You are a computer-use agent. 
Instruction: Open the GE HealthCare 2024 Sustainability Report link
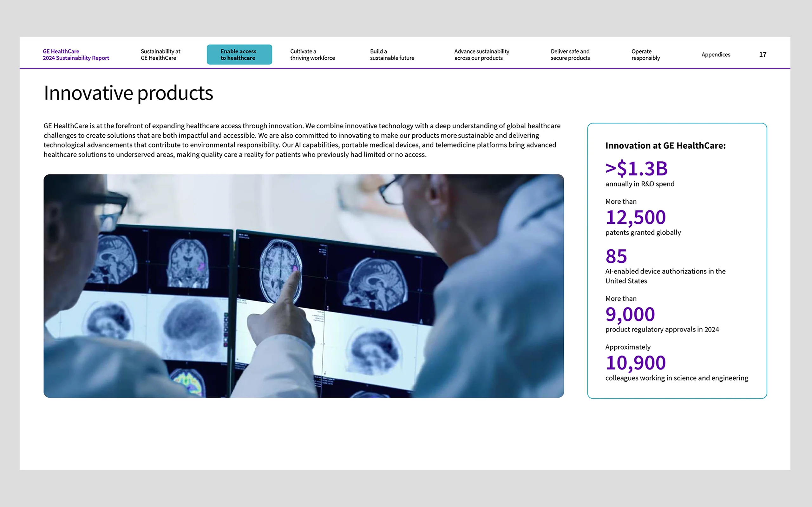(x=76, y=55)
